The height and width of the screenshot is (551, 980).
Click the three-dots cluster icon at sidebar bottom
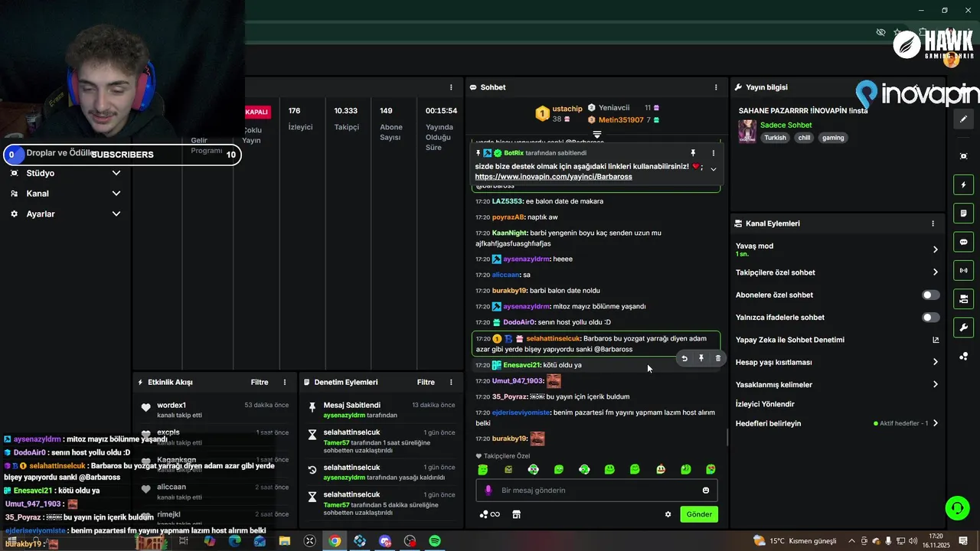[963, 356]
